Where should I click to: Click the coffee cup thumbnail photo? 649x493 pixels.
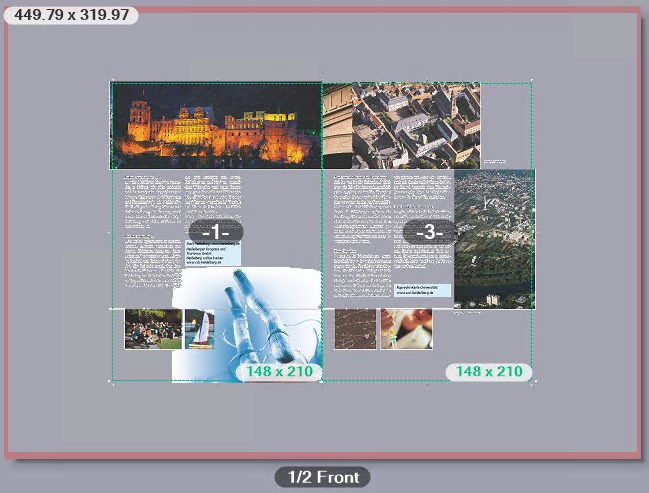406,329
